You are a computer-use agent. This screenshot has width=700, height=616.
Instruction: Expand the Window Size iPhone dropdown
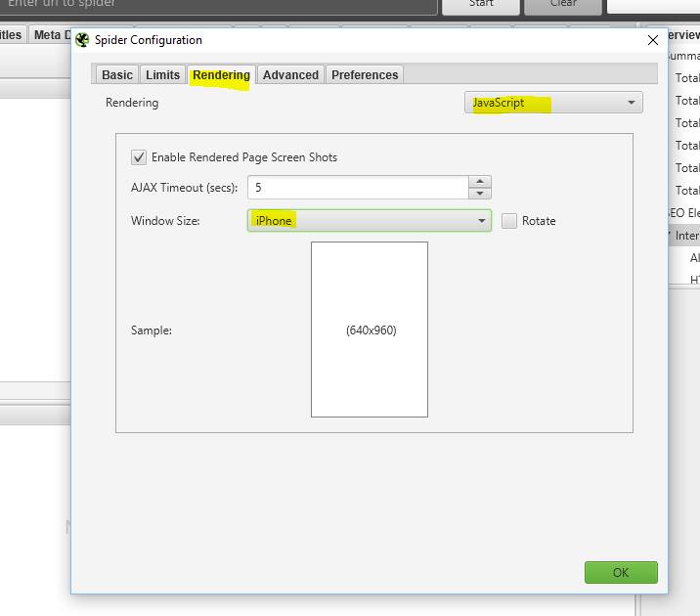pyautogui.click(x=369, y=221)
